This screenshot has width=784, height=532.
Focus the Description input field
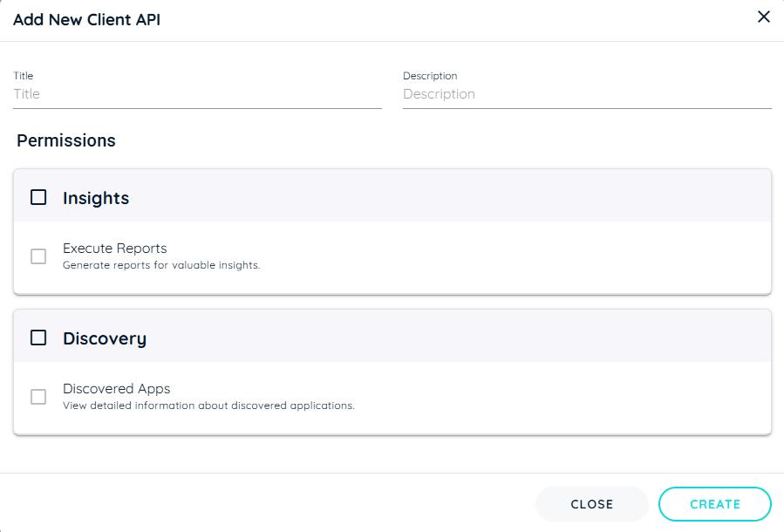[x=587, y=94]
